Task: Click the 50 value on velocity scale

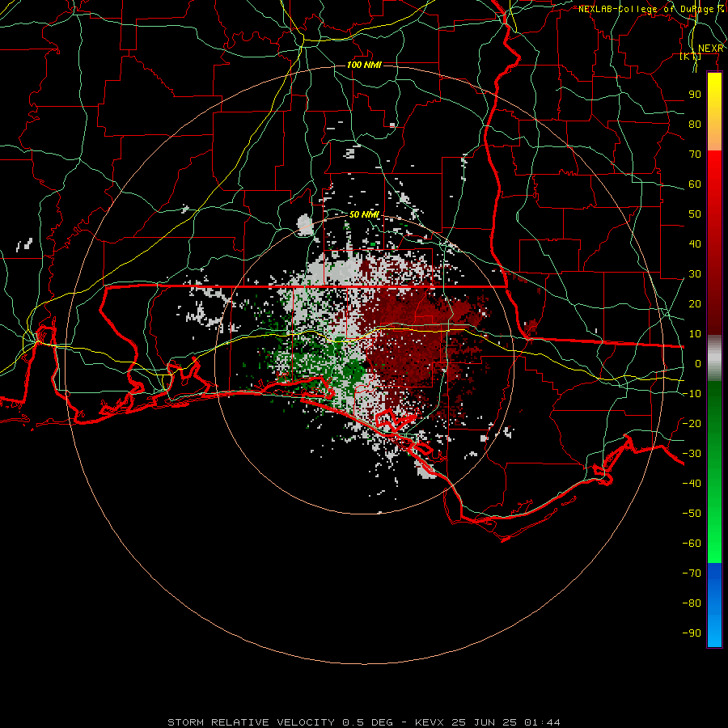Action: tap(695, 214)
